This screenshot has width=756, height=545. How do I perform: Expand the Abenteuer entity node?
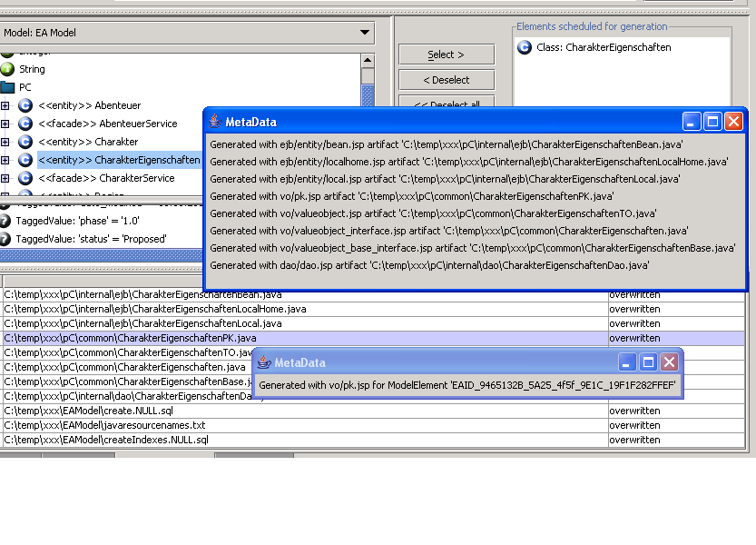[x=5, y=105]
